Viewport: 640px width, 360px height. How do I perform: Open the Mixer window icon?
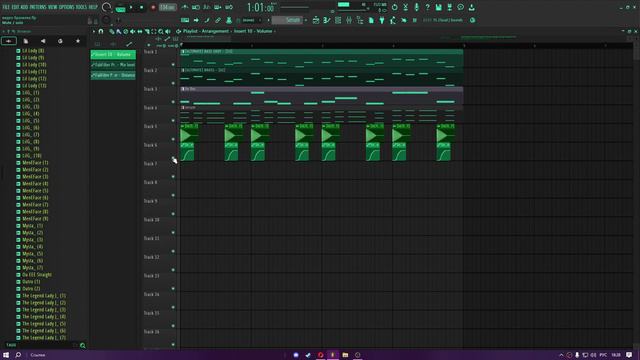pyautogui.click(x=349, y=20)
